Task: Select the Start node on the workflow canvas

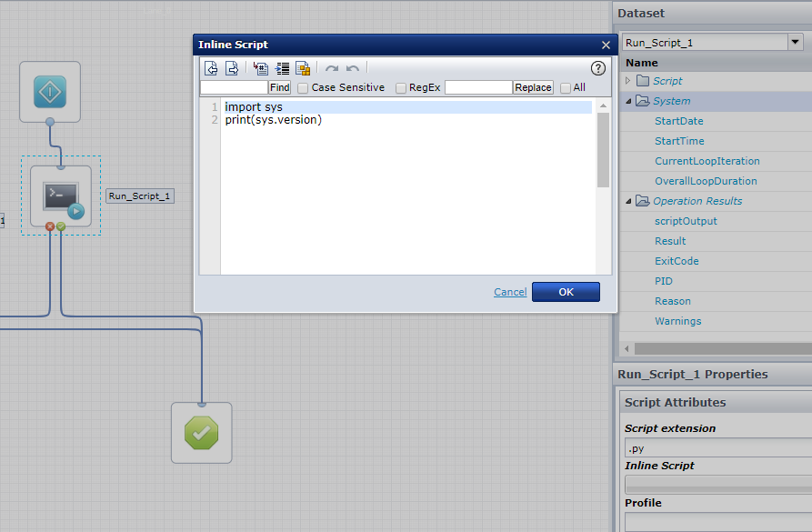Action: (50, 92)
